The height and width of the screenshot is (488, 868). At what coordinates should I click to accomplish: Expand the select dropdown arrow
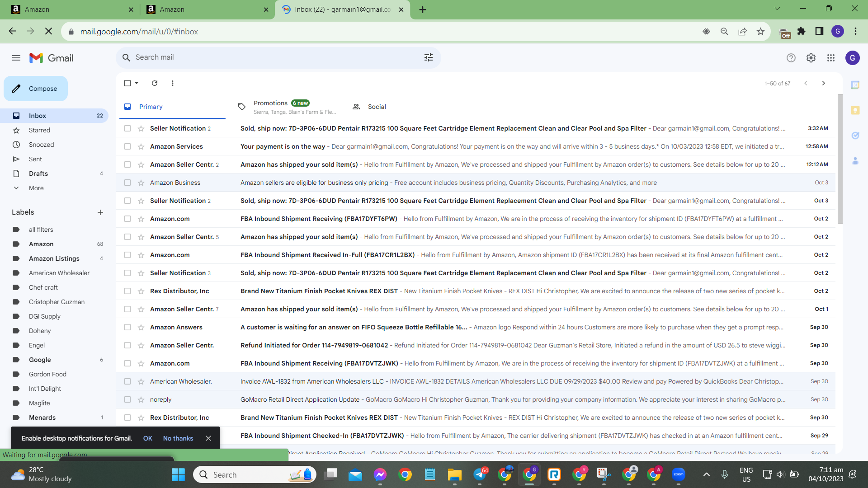(137, 83)
